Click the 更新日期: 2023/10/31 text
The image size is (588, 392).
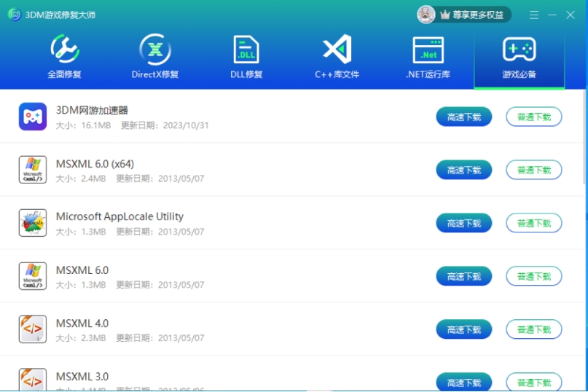click(x=165, y=125)
